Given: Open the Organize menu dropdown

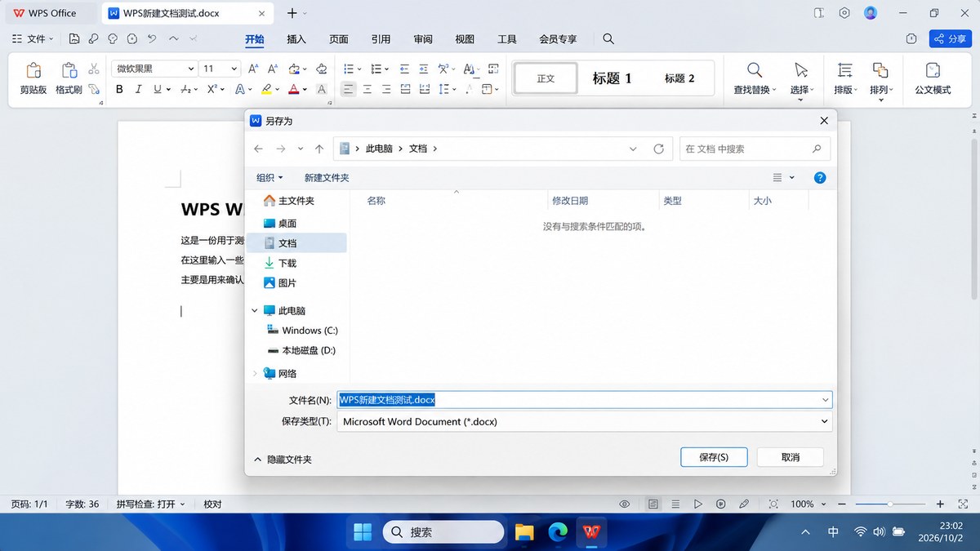Looking at the screenshot, I should point(269,177).
